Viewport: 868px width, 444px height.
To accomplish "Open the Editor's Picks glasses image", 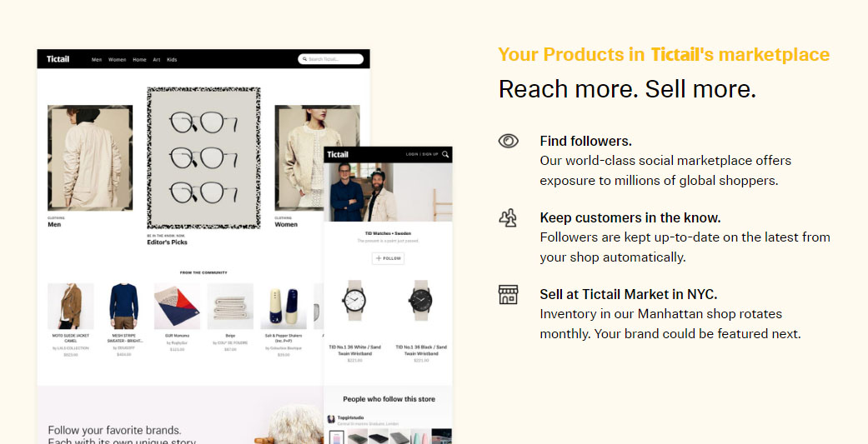I will [x=203, y=157].
